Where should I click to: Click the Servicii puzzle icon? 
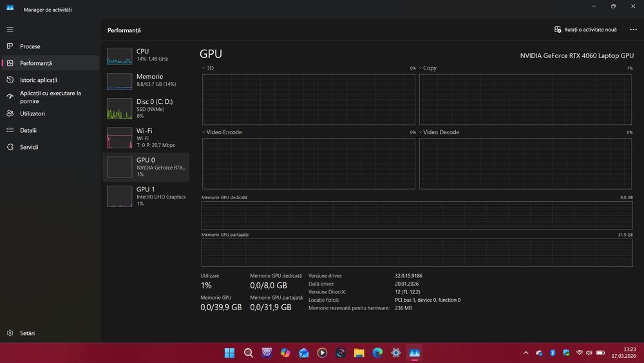10,147
